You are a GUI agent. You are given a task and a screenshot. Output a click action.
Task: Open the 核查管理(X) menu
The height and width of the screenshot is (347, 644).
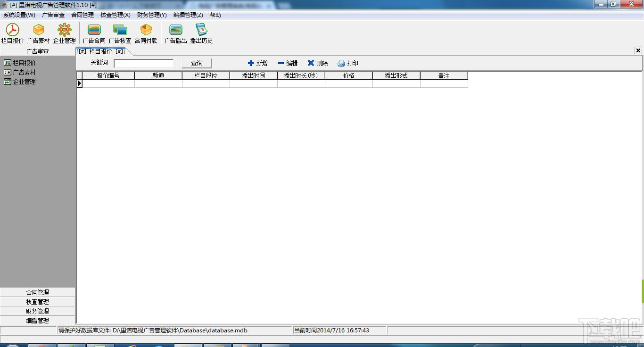pyautogui.click(x=116, y=15)
